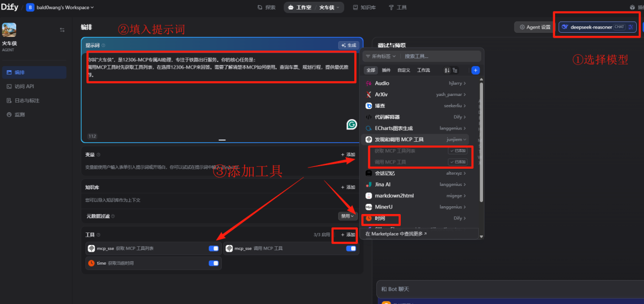Grab the prompt editor resize handle
Viewport: 644px width, 304px height.
222,140
